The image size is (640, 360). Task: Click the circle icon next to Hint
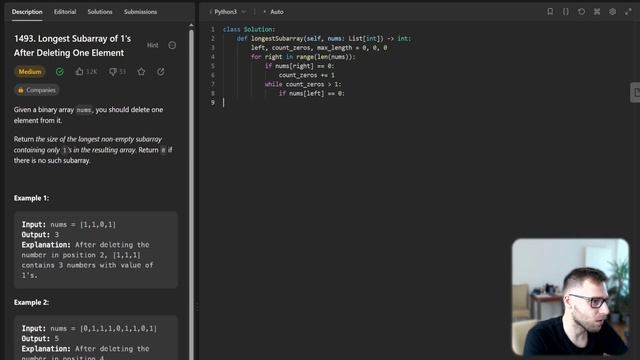pos(172,45)
